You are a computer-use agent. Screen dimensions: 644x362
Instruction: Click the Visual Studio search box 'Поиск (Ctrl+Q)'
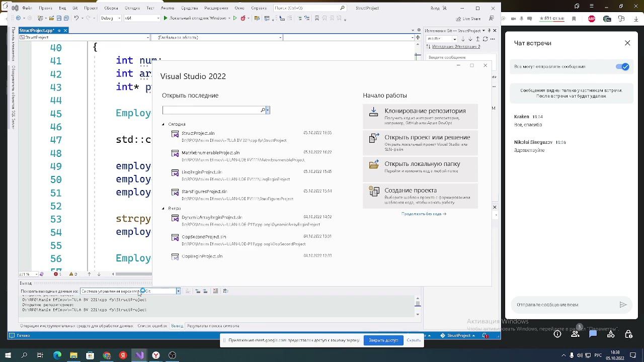[310, 8]
